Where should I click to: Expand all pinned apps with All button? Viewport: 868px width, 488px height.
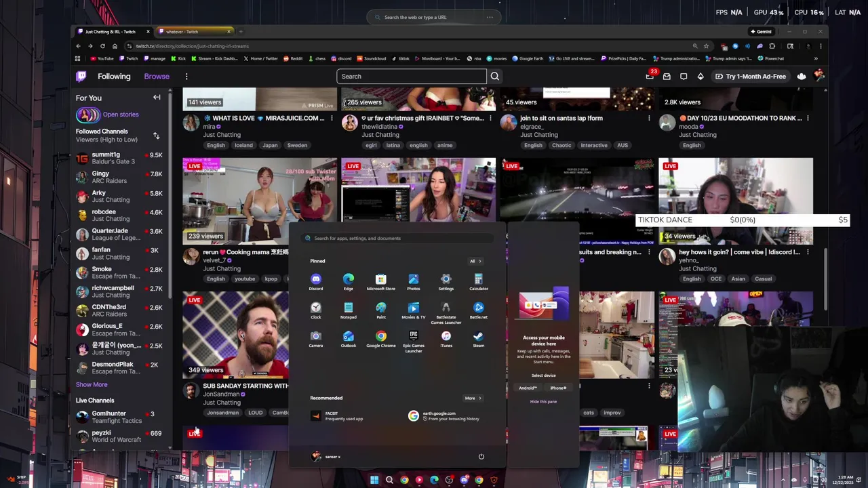pos(475,261)
